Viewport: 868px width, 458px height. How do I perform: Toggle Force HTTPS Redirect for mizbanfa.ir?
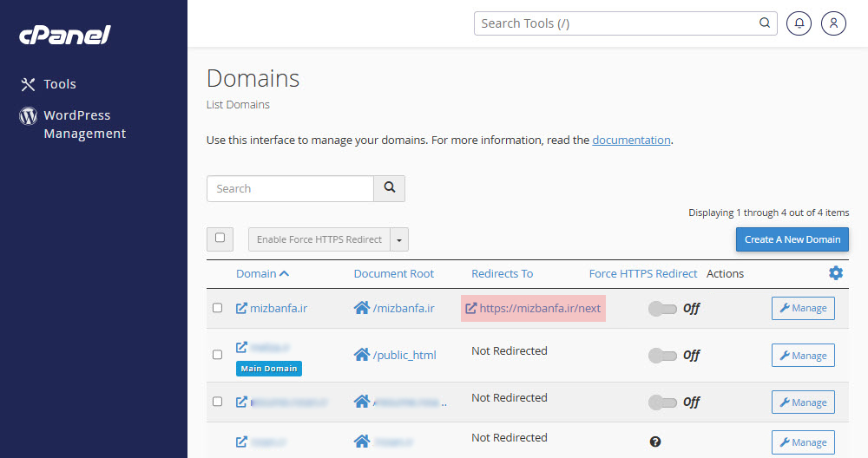(x=662, y=308)
